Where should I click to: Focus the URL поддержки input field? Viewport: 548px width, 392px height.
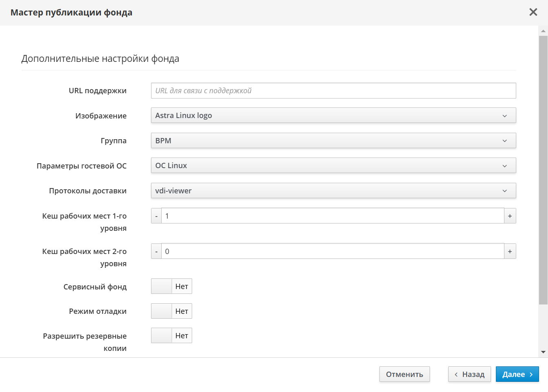[x=333, y=91]
